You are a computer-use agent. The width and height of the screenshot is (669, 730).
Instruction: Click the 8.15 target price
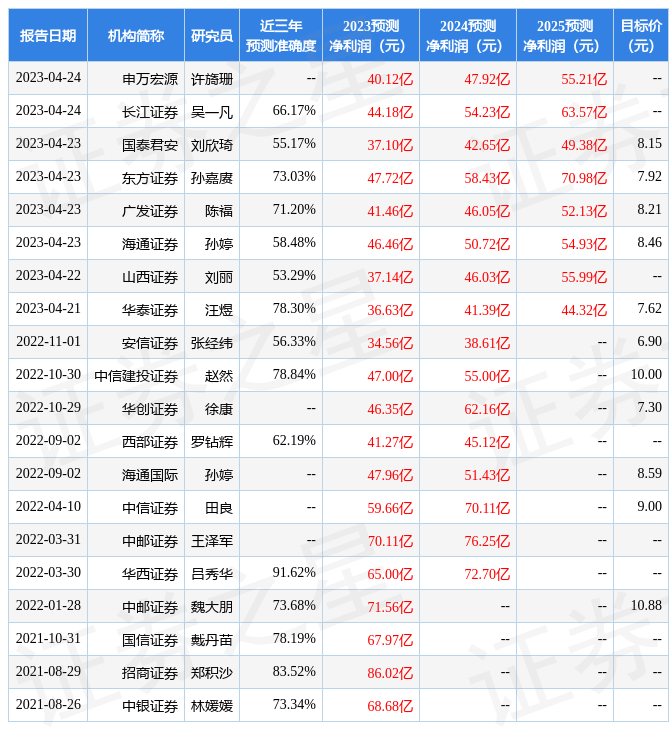[x=649, y=143]
